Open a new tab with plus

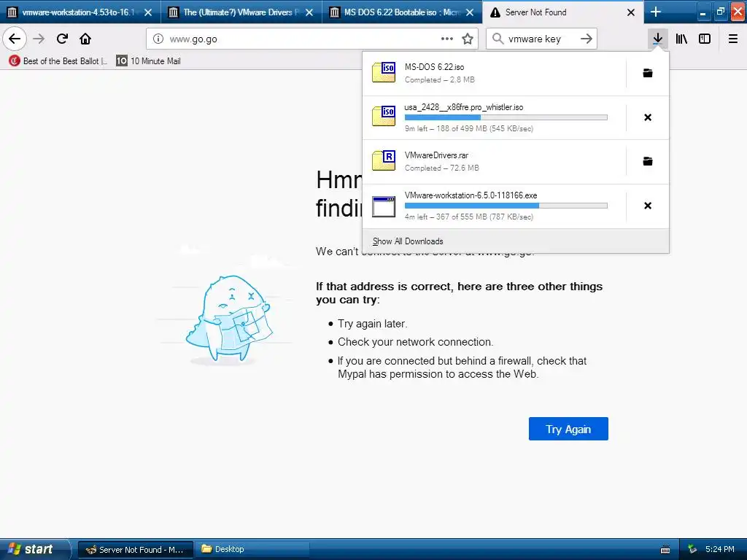[656, 12]
